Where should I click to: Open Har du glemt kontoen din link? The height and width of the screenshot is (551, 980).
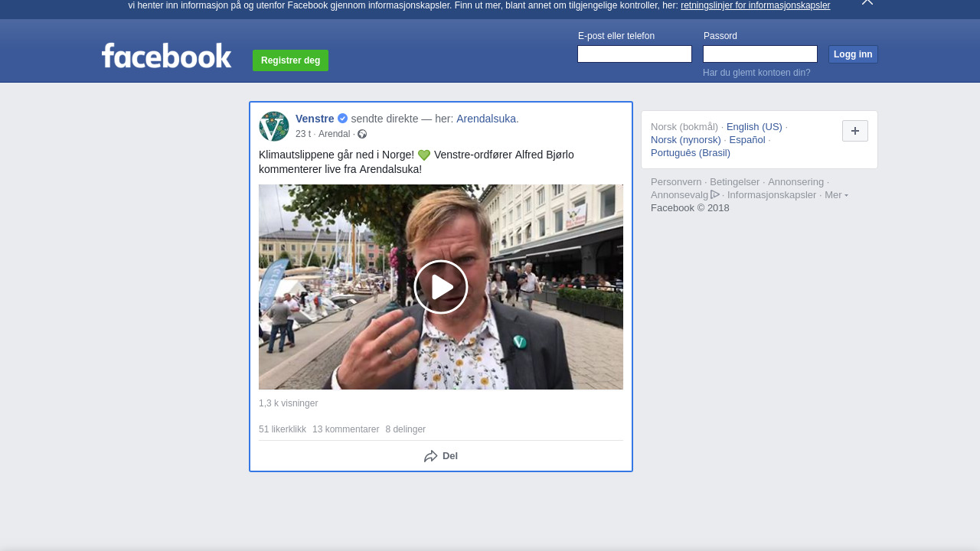point(756,73)
